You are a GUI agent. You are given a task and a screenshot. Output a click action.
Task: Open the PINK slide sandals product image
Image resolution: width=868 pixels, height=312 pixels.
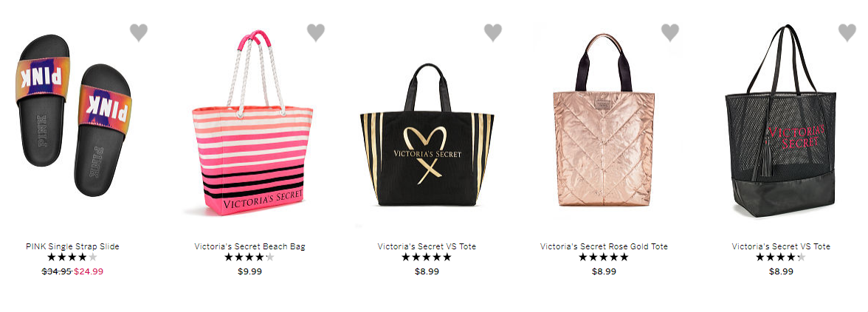pyautogui.click(x=73, y=115)
